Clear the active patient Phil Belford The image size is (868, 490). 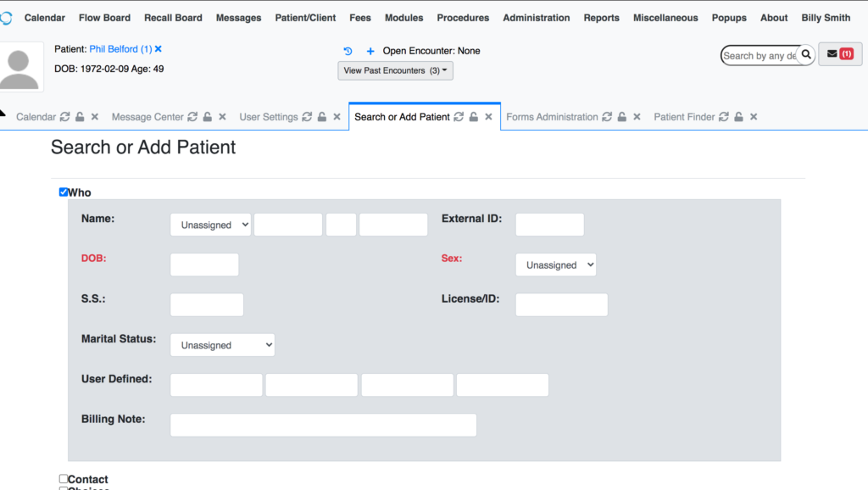tap(159, 49)
